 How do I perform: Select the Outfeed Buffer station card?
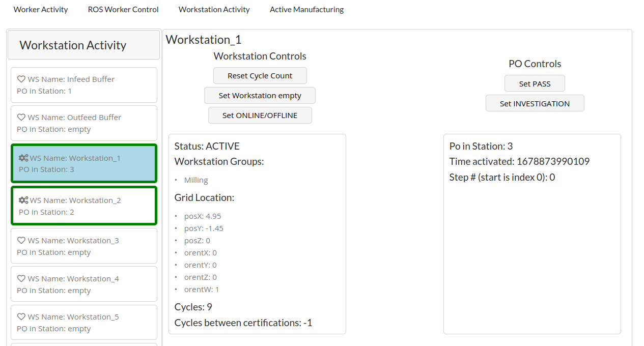click(84, 123)
